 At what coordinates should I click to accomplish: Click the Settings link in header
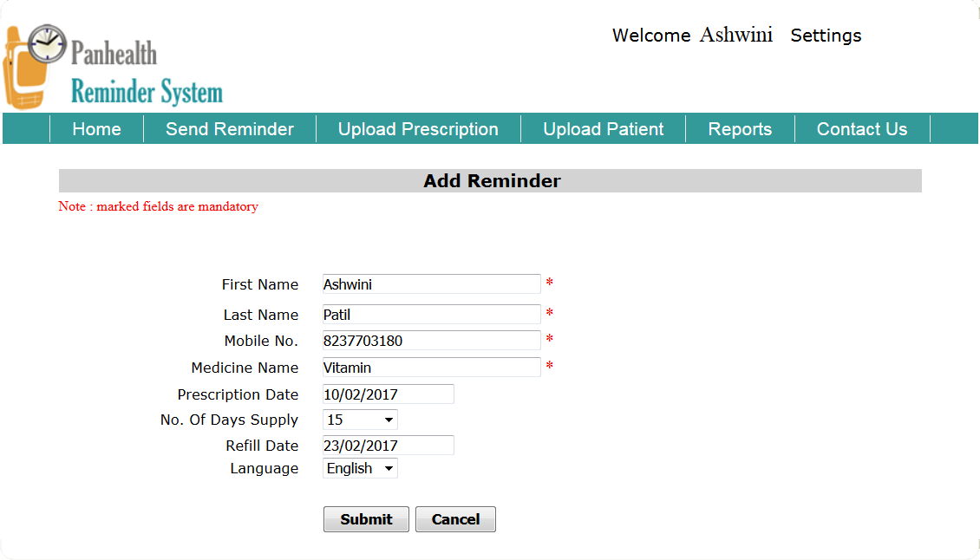826,36
